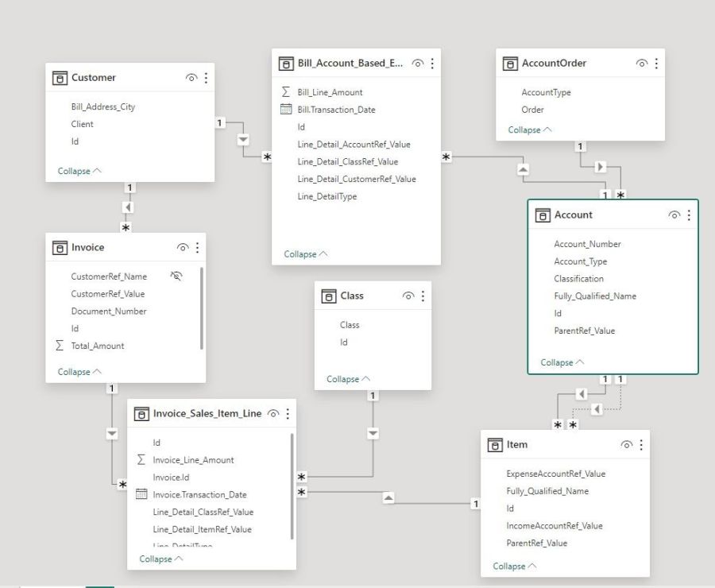Click the AccountOrder table icon
Viewport: 715px width, 588px height.
click(510, 64)
